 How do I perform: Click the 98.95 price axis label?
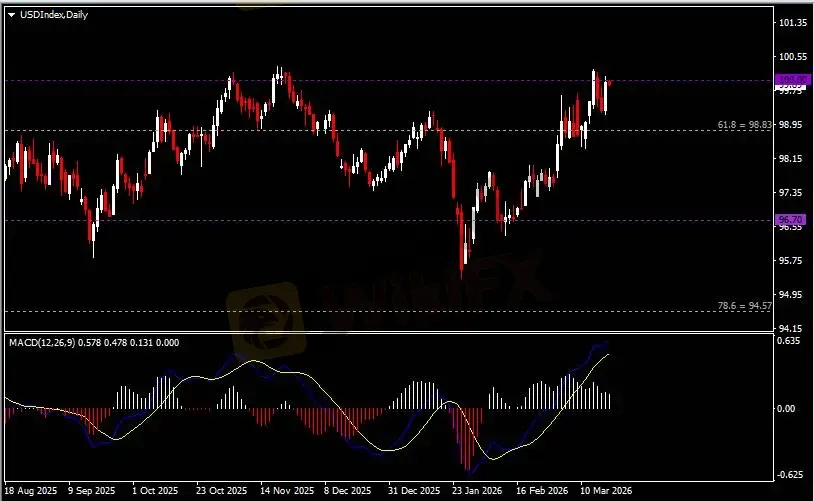coord(792,125)
